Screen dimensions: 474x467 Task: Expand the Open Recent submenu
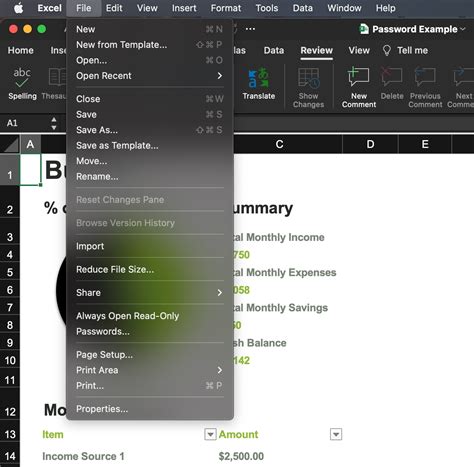[x=220, y=76]
